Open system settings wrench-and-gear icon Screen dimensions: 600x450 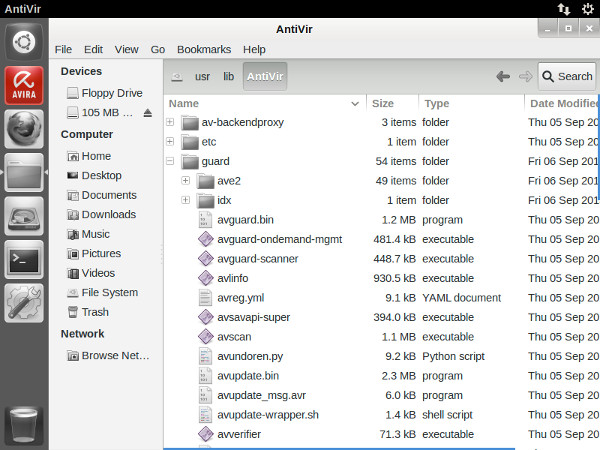(24, 303)
